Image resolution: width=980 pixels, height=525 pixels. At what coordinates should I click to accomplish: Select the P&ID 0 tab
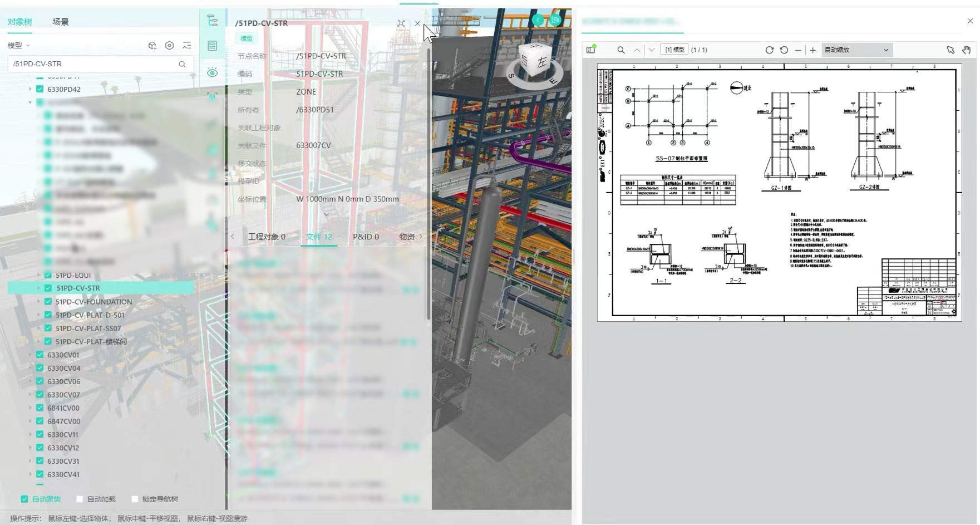click(366, 237)
